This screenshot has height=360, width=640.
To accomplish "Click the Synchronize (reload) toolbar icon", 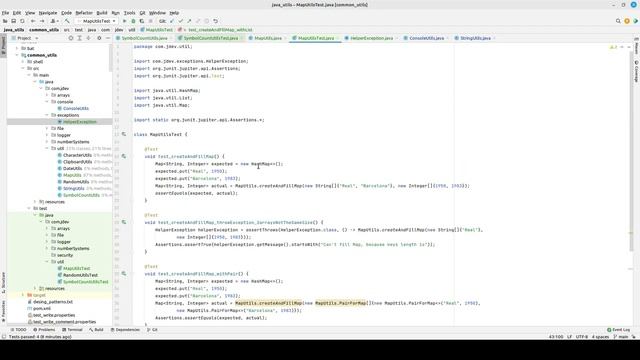I will [22, 21].
